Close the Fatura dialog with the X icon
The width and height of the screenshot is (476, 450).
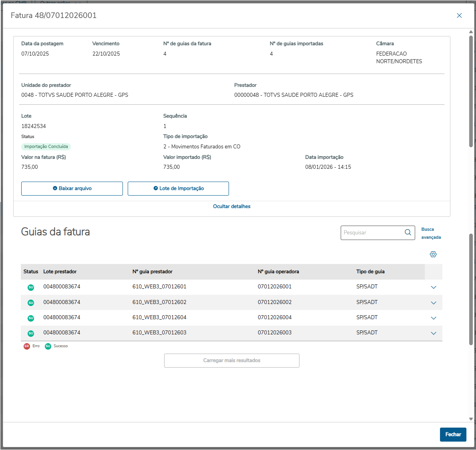point(459,16)
